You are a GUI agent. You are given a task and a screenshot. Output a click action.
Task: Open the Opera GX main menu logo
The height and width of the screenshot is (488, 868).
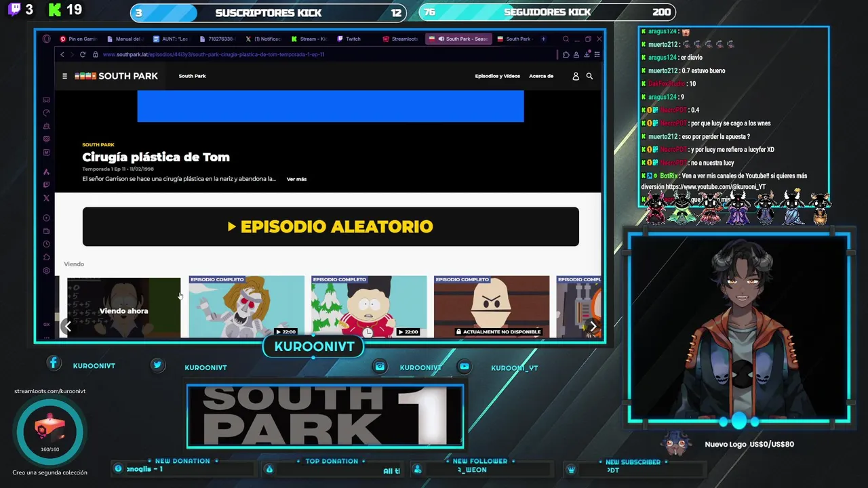pyautogui.click(x=46, y=39)
